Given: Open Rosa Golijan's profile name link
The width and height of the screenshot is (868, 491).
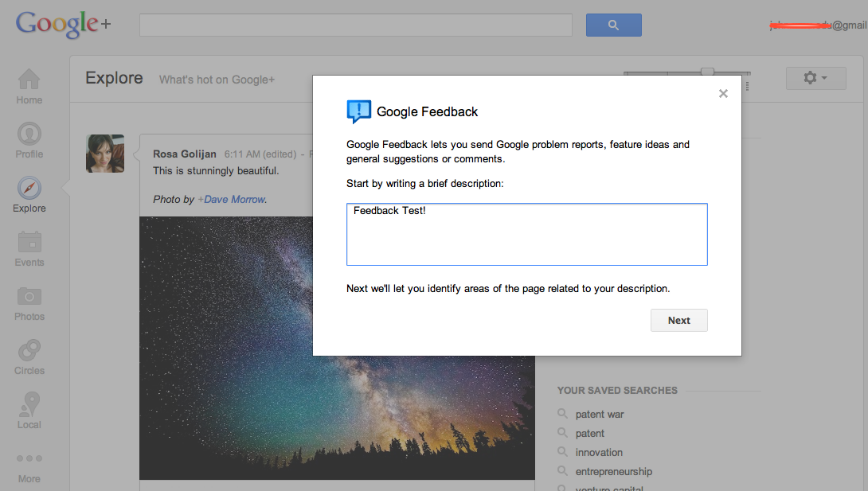Looking at the screenshot, I should (x=184, y=154).
